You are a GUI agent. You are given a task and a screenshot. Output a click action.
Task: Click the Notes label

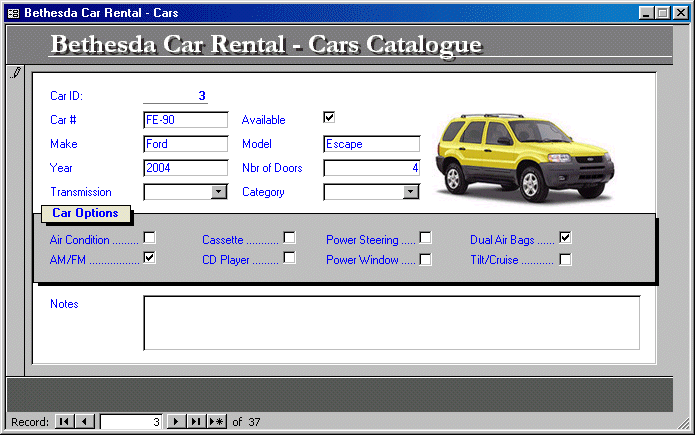point(64,304)
